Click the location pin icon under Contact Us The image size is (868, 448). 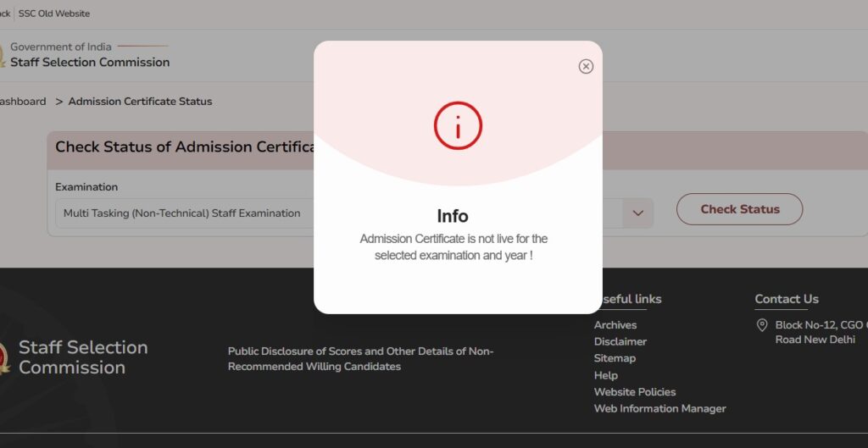click(x=762, y=325)
